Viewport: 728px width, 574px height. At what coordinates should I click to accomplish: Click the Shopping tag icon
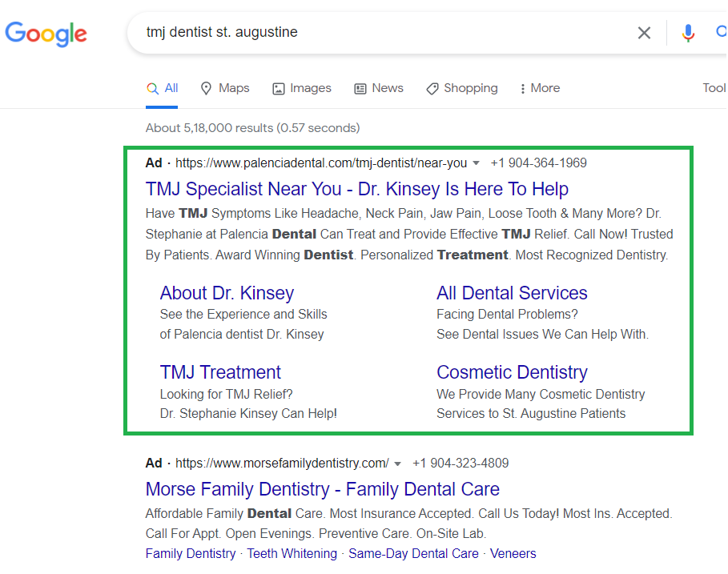pyautogui.click(x=432, y=89)
